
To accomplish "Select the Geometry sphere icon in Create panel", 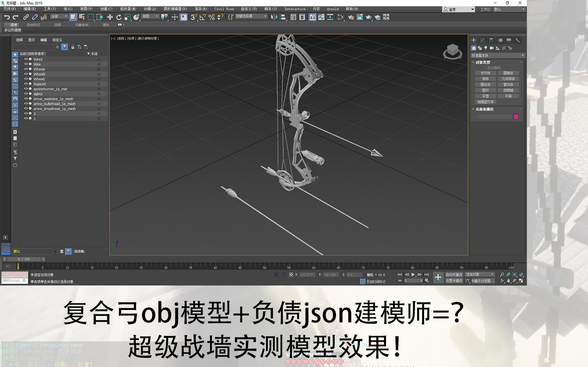I will click(x=474, y=48).
